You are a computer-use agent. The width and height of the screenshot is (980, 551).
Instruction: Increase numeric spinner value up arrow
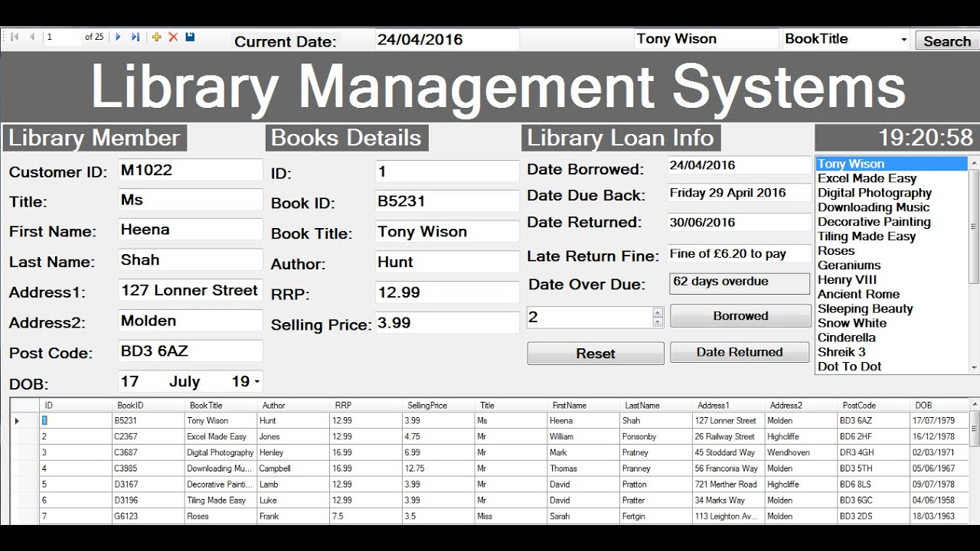click(658, 312)
